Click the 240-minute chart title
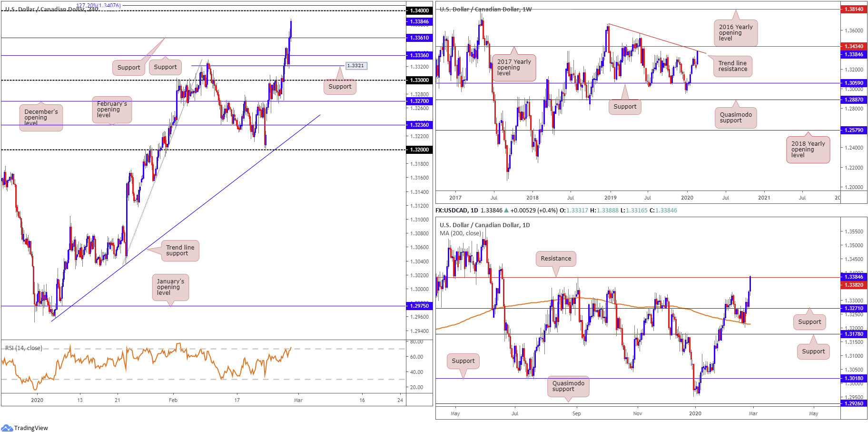 point(51,10)
